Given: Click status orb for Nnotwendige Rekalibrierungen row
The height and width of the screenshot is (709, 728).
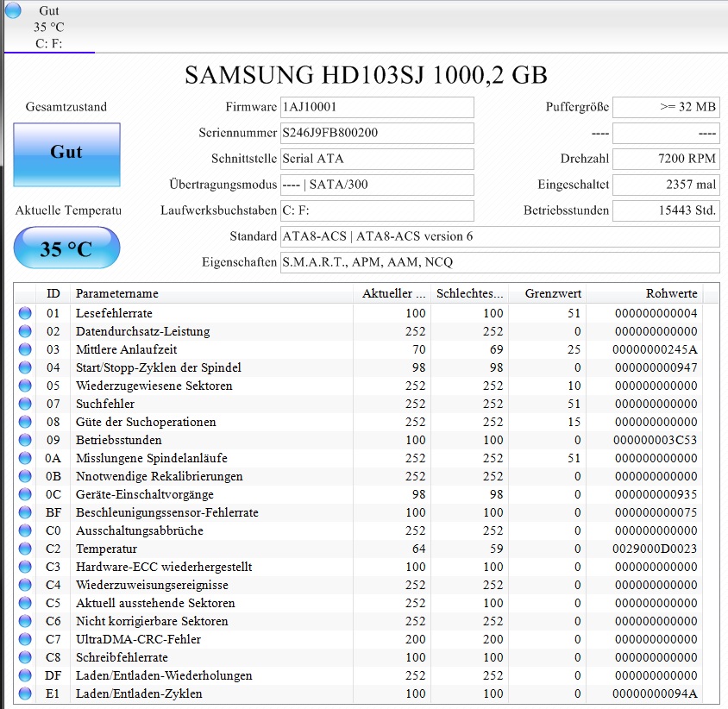Looking at the screenshot, I should coord(25,476).
